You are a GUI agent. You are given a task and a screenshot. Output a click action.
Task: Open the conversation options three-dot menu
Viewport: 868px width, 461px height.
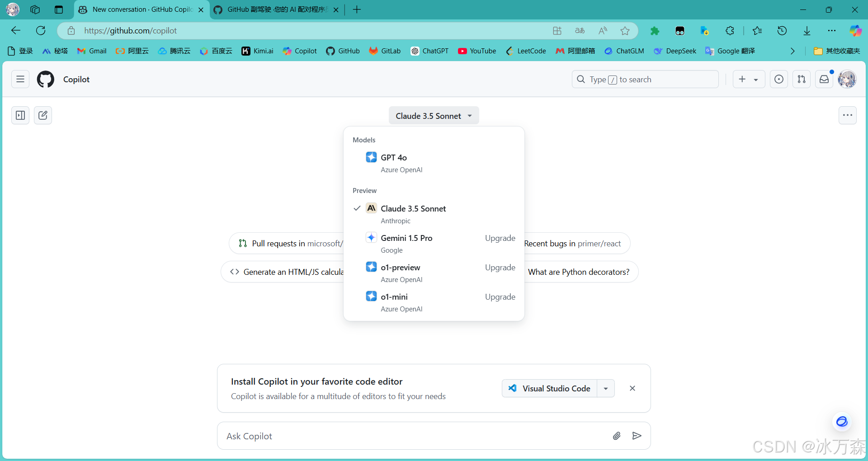pyautogui.click(x=848, y=115)
